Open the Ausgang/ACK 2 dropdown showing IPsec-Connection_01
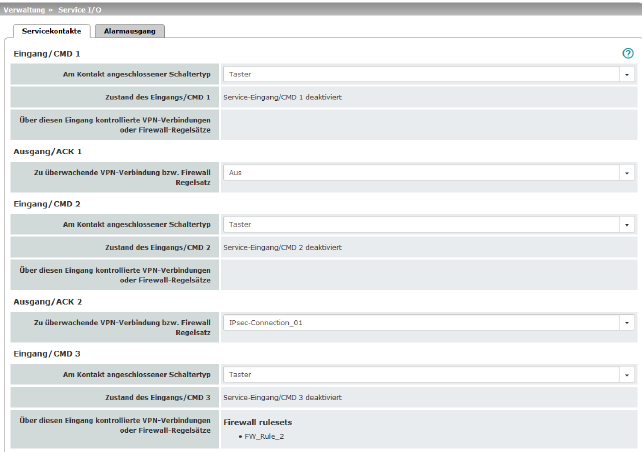This screenshot has width=642, height=452. tap(429, 323)
